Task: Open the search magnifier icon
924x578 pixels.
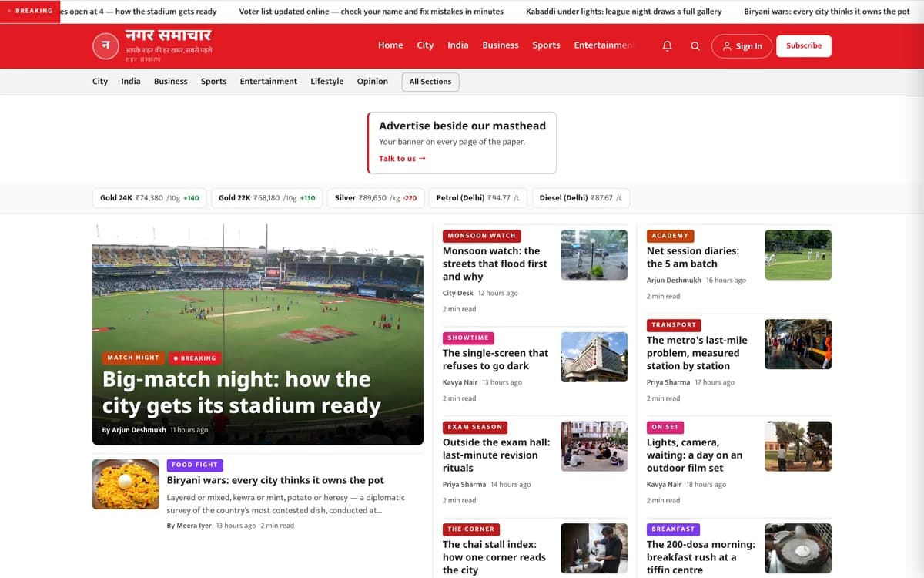Action: [x=695, y=46]
